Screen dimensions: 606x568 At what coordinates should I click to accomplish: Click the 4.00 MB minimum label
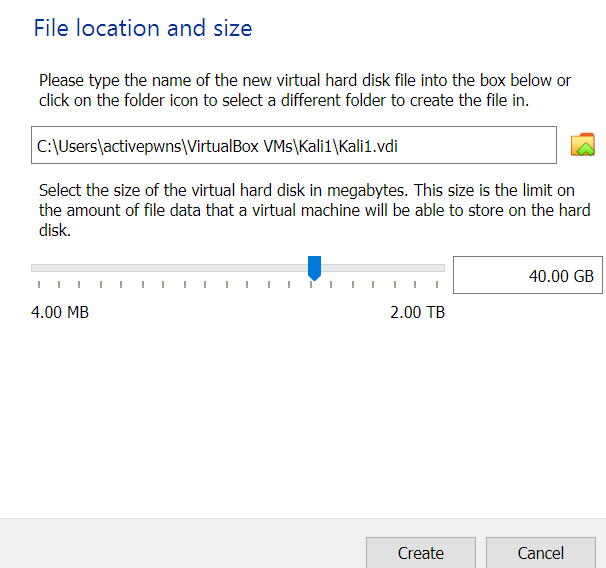(x=60, y=312)
